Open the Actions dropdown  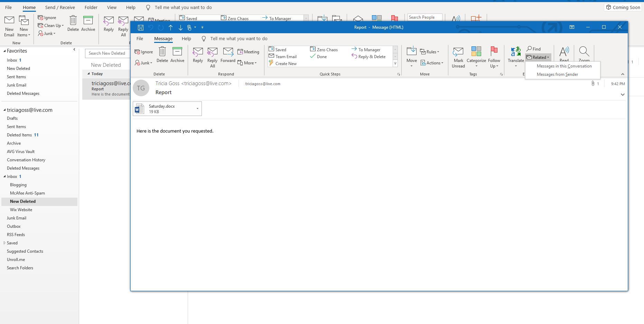pos(432,63)
